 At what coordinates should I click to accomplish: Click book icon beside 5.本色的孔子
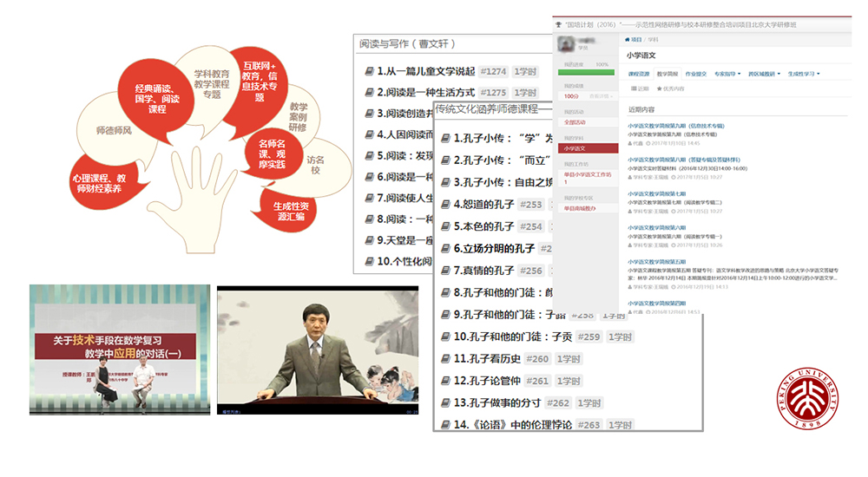pyautogui.click(x=445, y=227)
